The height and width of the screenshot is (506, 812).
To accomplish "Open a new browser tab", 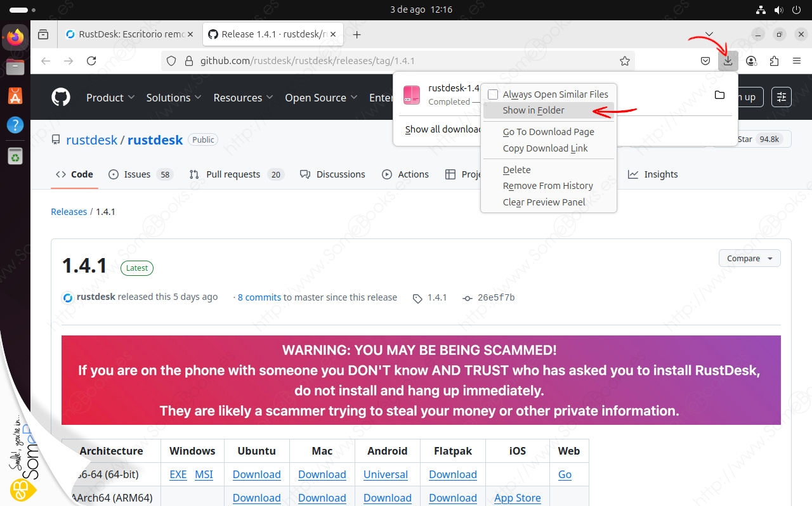I will pyautogui.click(x=357, y=34).
